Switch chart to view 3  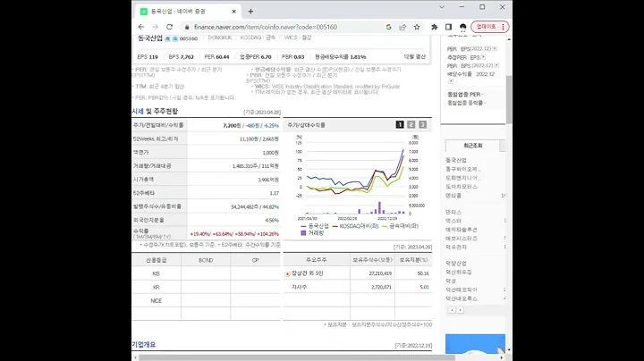point(422,124)
